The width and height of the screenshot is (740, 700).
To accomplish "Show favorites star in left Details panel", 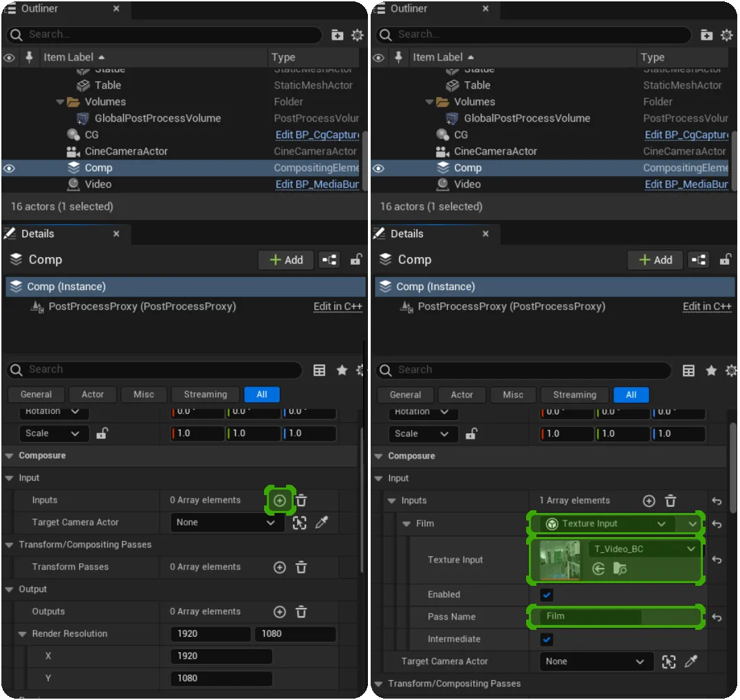I will [x=342, y=370].
